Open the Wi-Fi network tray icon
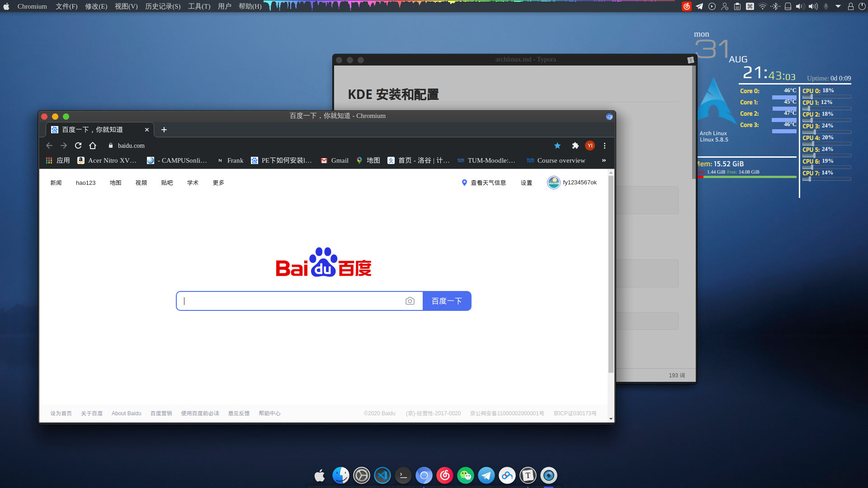Image resolution: width=868 pixels, height=488 pixels. [763, 6]
